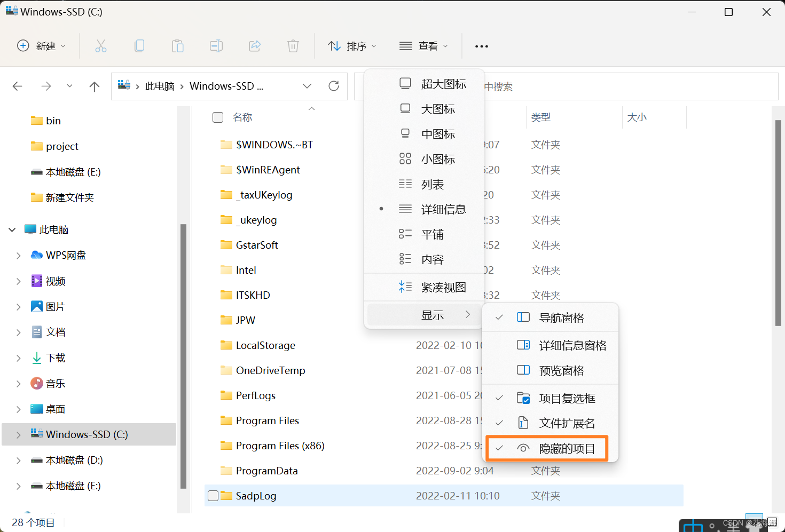Tick the checkbox next to SadpLog
785x532 pixels.
(213, 496)
